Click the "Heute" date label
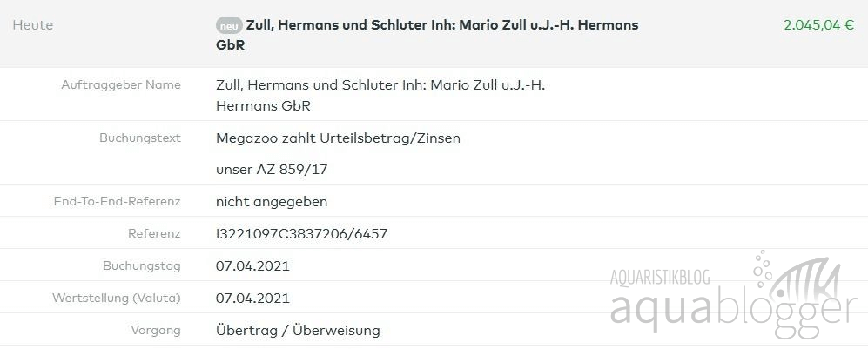 click(x=33, y=25)
